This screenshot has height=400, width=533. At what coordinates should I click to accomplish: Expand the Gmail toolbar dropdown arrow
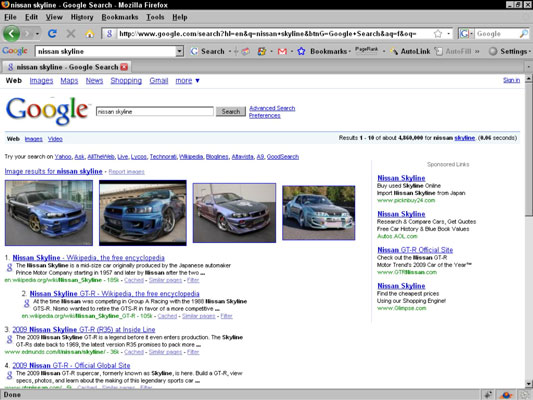(x=291, y=52)
